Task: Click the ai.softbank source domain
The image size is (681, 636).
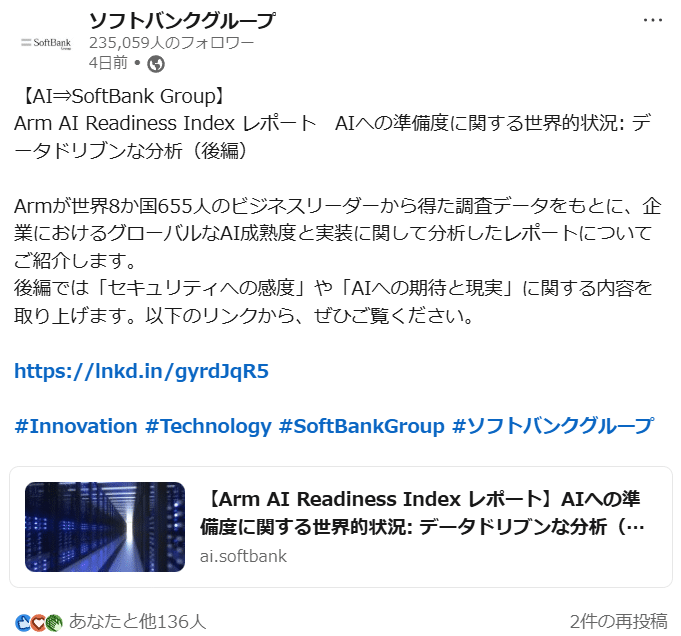Action: pyautogui.click(x=243, y=556)
